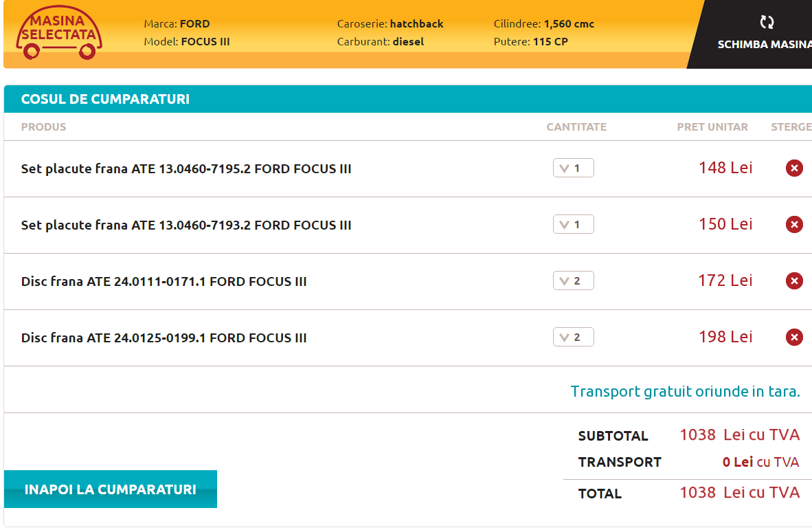Delete the ATE 13.0460-7193.2 brake pads
Viewport: 812px width, 530px height.
794,224
